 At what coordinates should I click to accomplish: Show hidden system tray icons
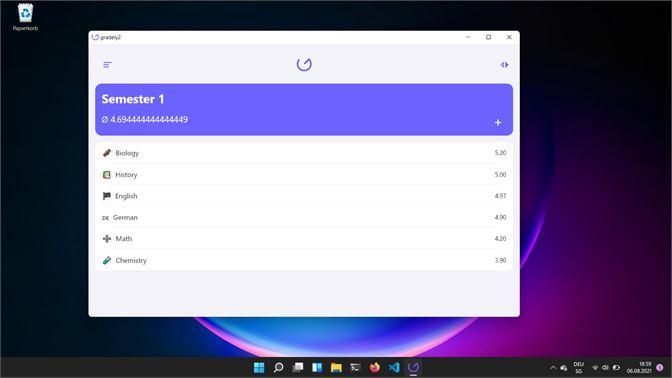click(x=553, y=368)
